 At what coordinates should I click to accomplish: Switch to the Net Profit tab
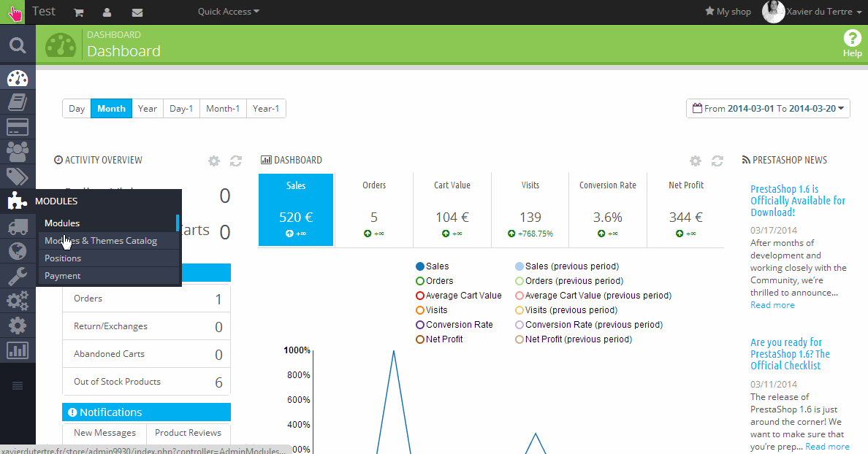686,209
